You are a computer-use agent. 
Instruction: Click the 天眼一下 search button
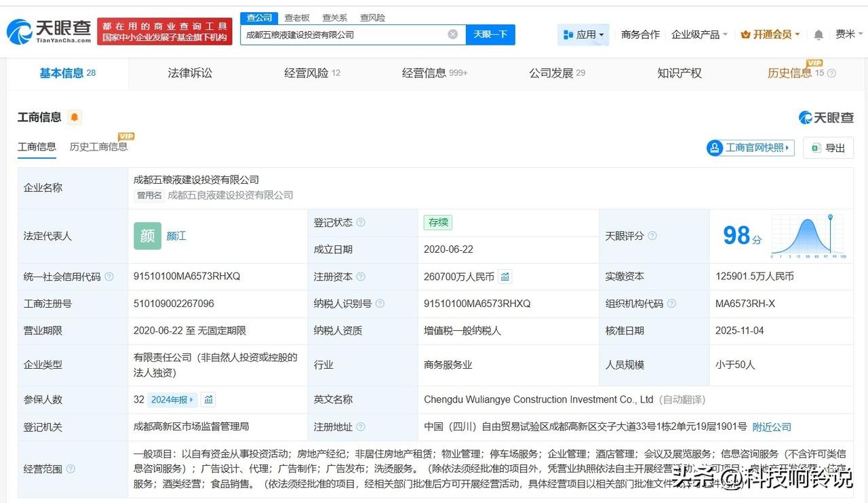[490, 35]
